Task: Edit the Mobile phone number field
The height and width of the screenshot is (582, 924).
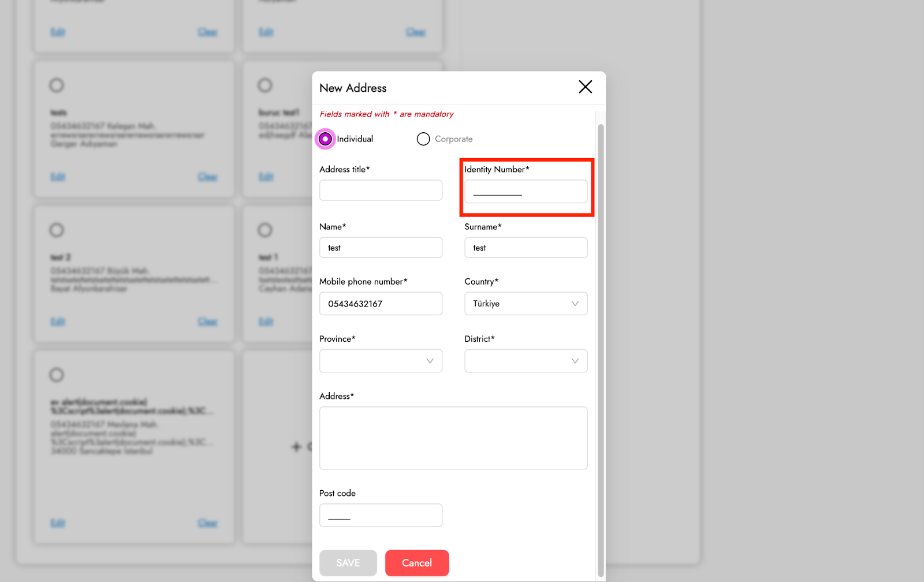Action: (x=381, y=304)
